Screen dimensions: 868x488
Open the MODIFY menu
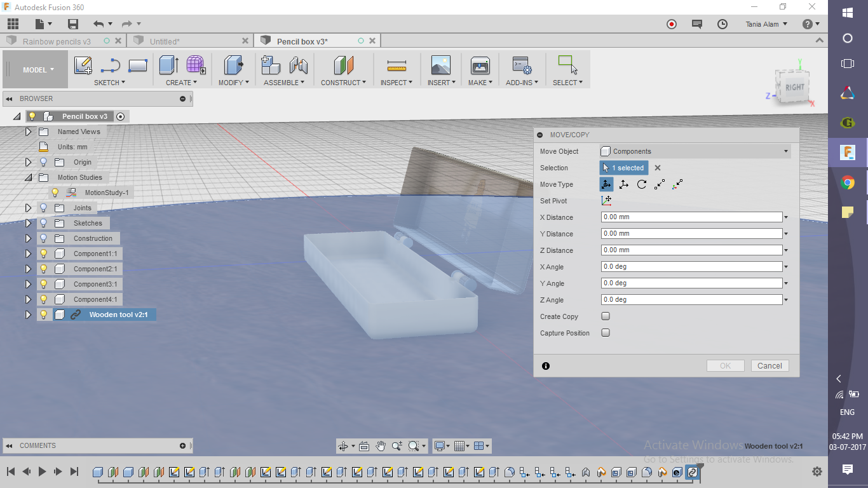tap(234, 83)
